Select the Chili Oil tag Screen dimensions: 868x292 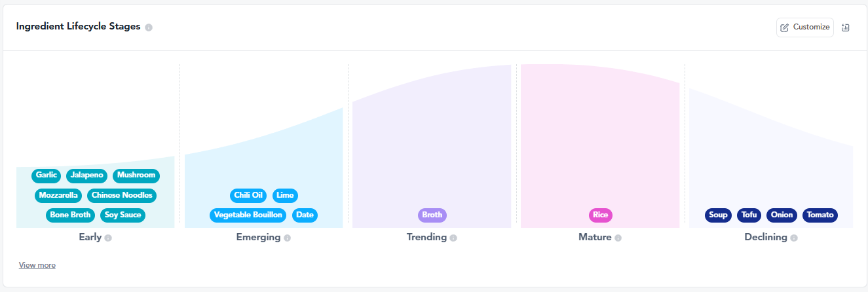pos(248,195)
